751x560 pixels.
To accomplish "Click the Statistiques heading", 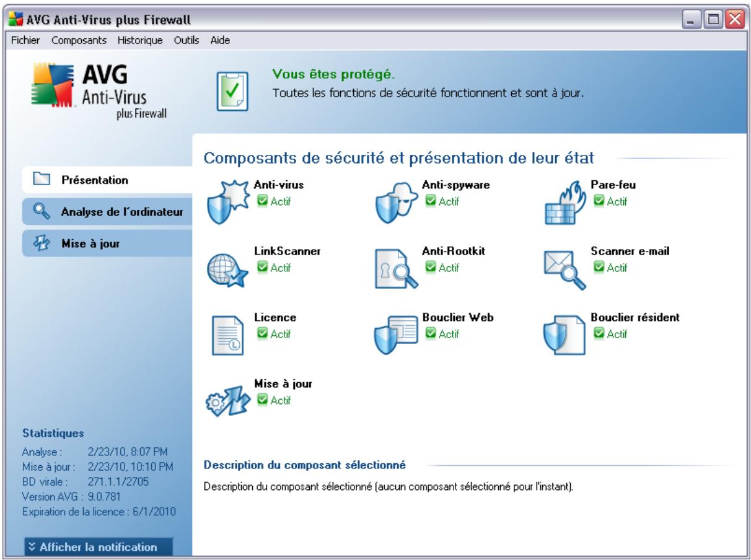I will pyautogui.click(x=53, y=433).
